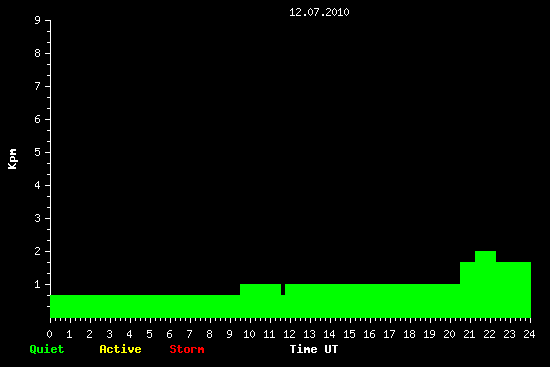Select the green Quiet legend label
Image resolution: width=550 pixels, height=367 pixels.
47,349
